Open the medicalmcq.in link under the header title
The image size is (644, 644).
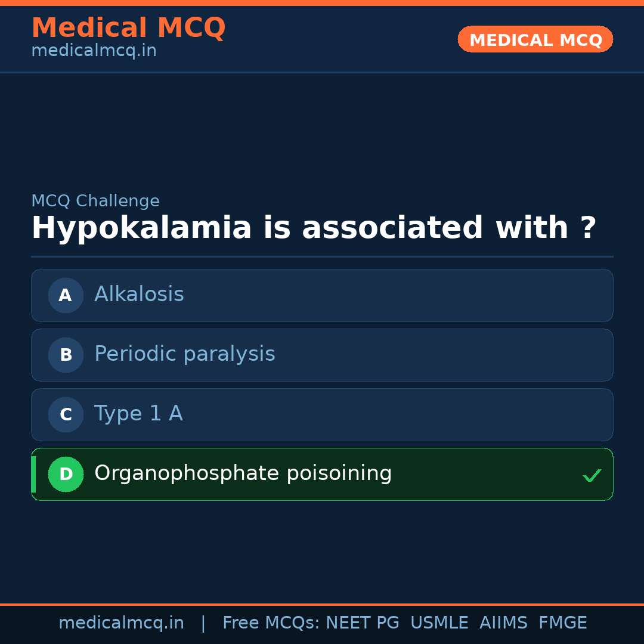point(94,51)
